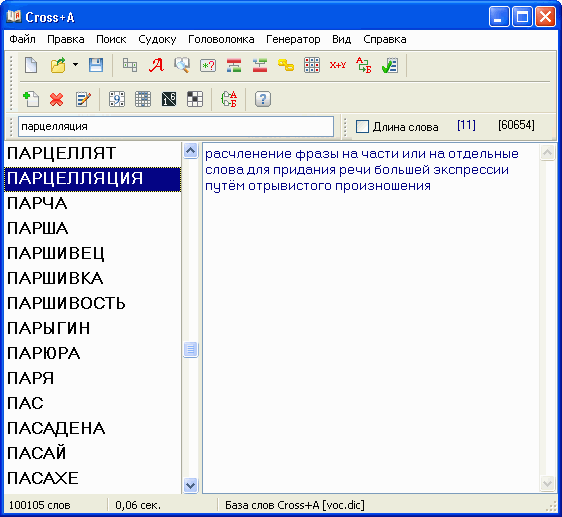Open the Генератор menu
The image size is (562, 517).
[x=293, y=39]
